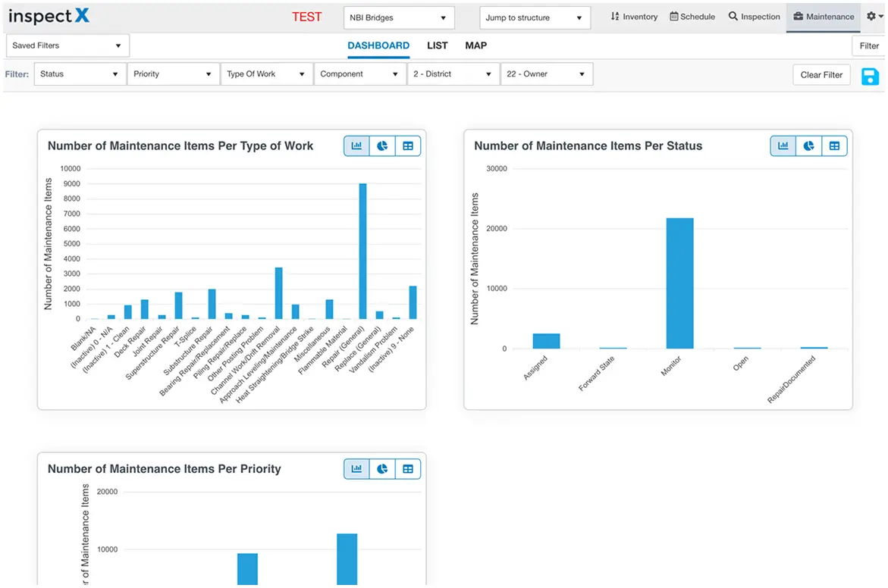Show Type of Work data as table
Viewport: 888px width, 588px height.
[x=407, y=145]
